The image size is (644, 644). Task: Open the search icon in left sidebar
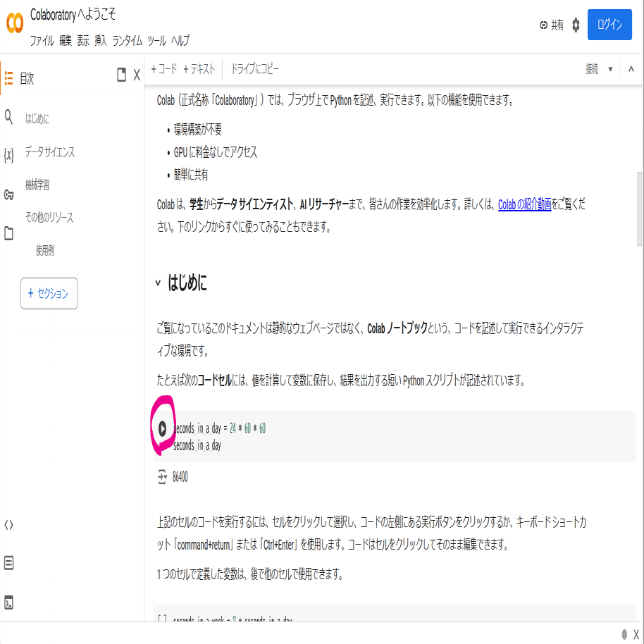[8, 117]
